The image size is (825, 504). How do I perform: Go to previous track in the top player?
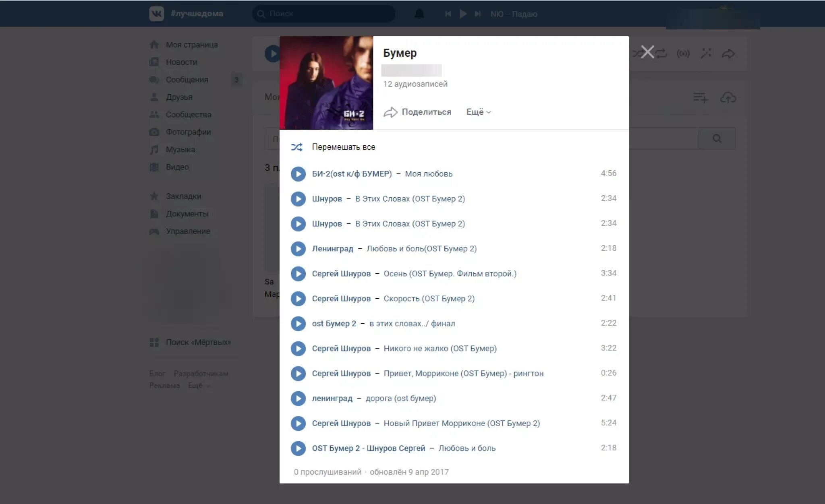click(448, 14)
